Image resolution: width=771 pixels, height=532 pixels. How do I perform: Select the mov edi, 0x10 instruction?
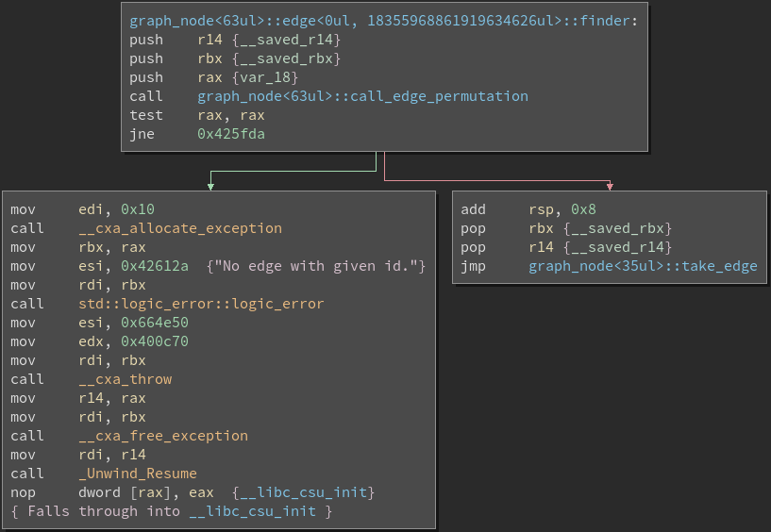click(83, 209)
